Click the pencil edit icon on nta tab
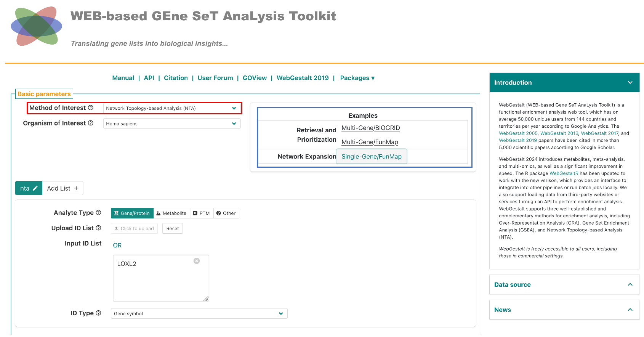Screen dimensions: 644x337 [35, 188]
